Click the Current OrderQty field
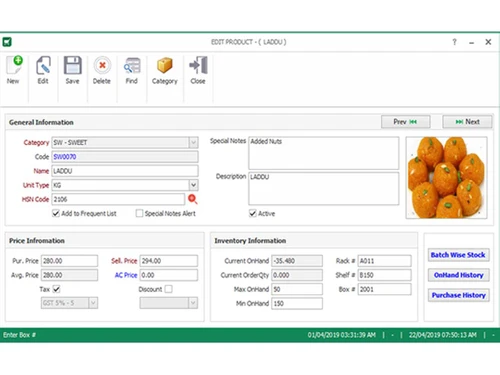Image resolution: width=500 pixels, height=375 pixels. tap(297, 275)
